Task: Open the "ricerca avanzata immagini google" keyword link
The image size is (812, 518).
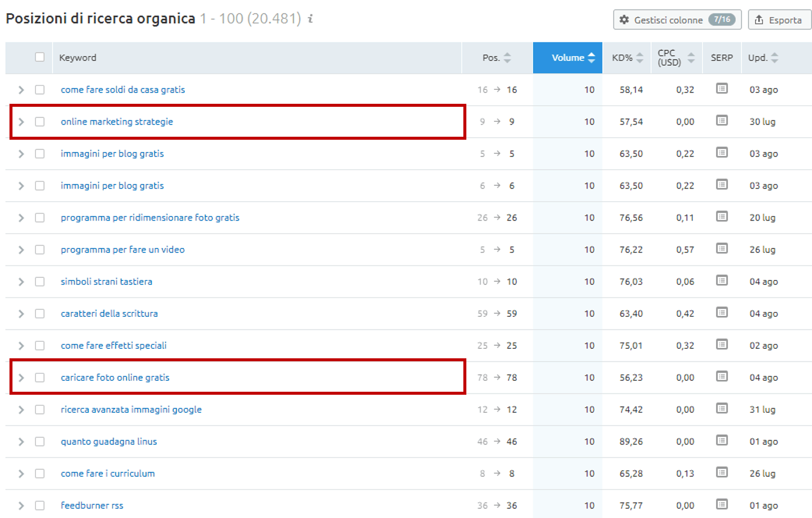Action: point(131,409)
